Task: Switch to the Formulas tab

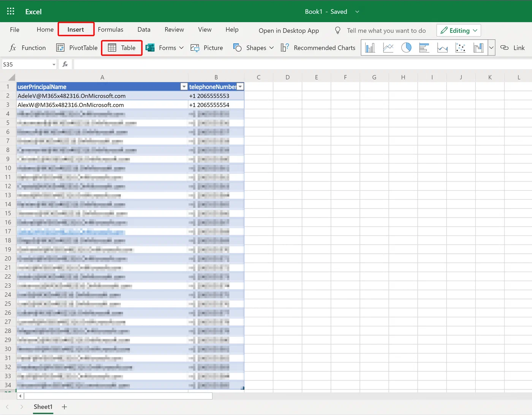Action: [111, 30]
